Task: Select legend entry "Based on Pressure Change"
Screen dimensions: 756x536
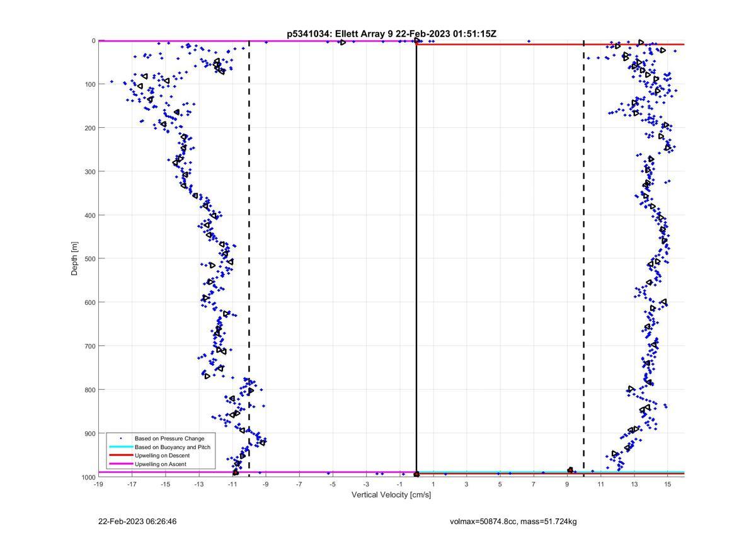Action: coord(169,438)
